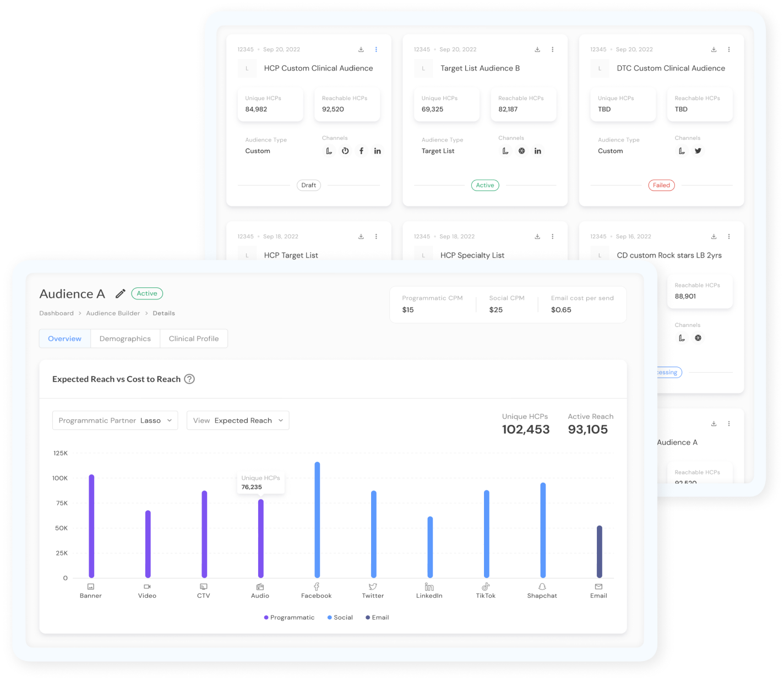The image size is (784, 699).
Task: Click the Draft status badge
Action: click(x=309, y=185)
